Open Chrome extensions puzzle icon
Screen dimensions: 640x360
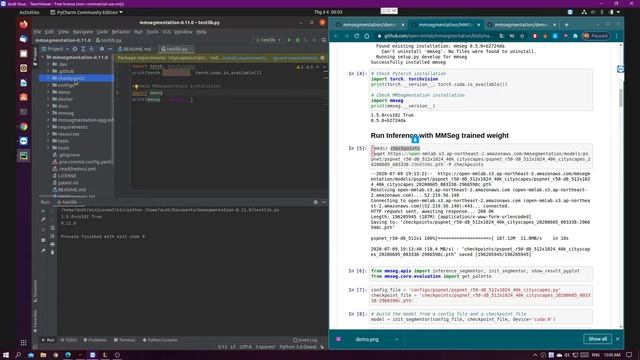(x=575, y=36)
